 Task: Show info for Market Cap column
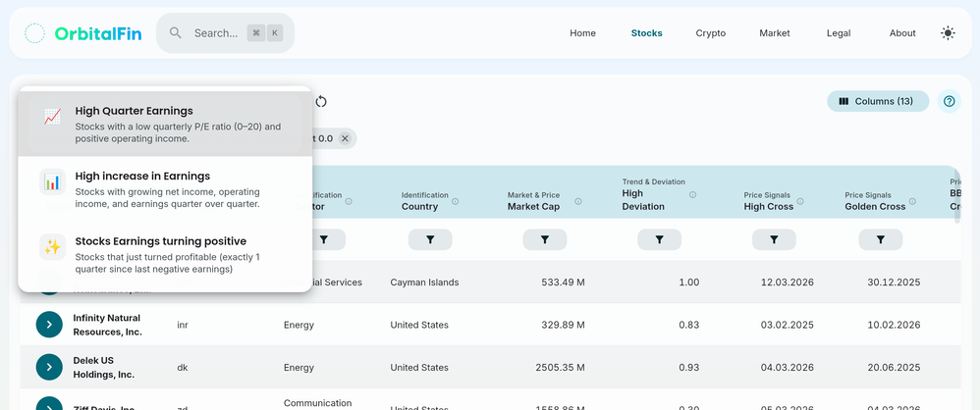click(578, 202)
